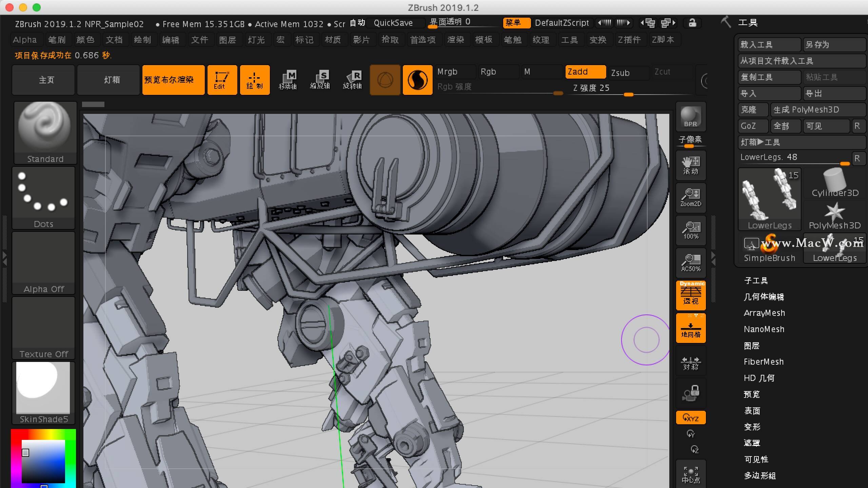The image size is (868, 488).
Task: Click the 主页 home page button
Action: tap(43, 80)
